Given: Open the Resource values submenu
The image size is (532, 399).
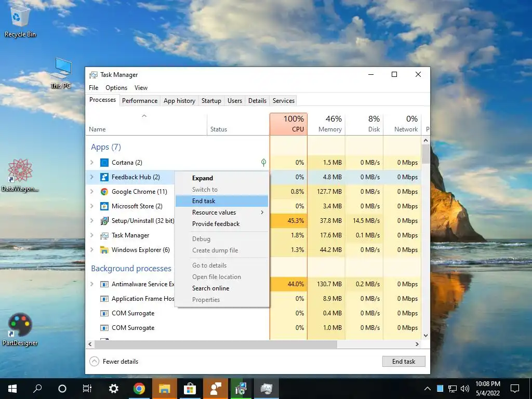Looking at the screenshot, I should click(x=222, y=212).
